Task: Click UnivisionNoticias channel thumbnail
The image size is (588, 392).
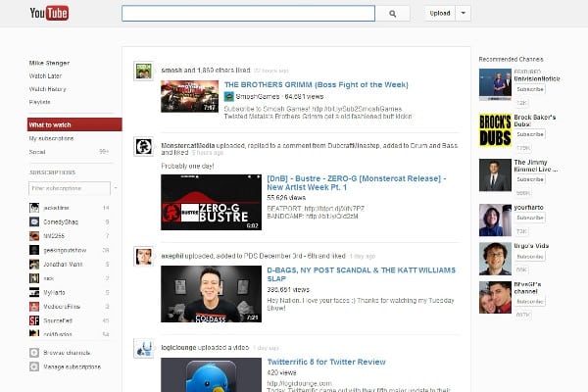Action: [x=495, y=85]
